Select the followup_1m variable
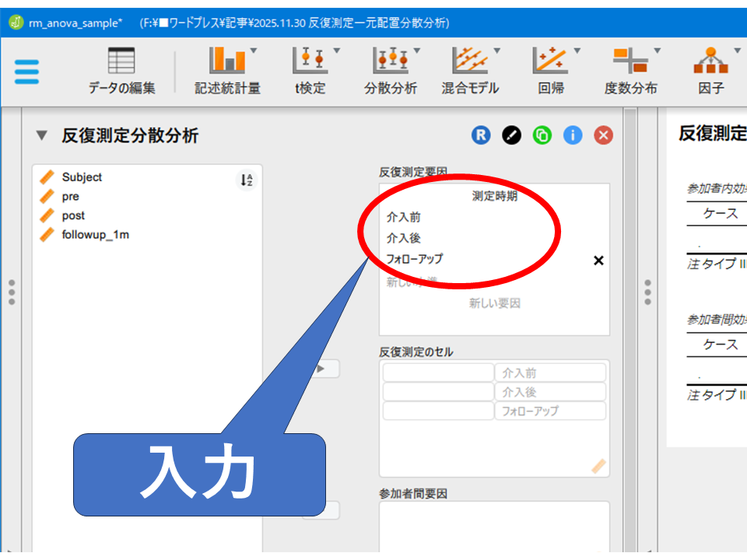This screenshot has height=560, width=747. click(x=95, y=234)
